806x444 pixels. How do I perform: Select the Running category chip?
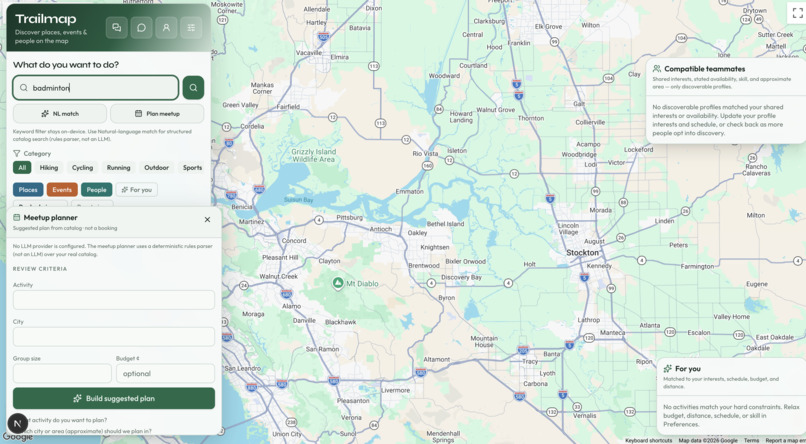118,168
